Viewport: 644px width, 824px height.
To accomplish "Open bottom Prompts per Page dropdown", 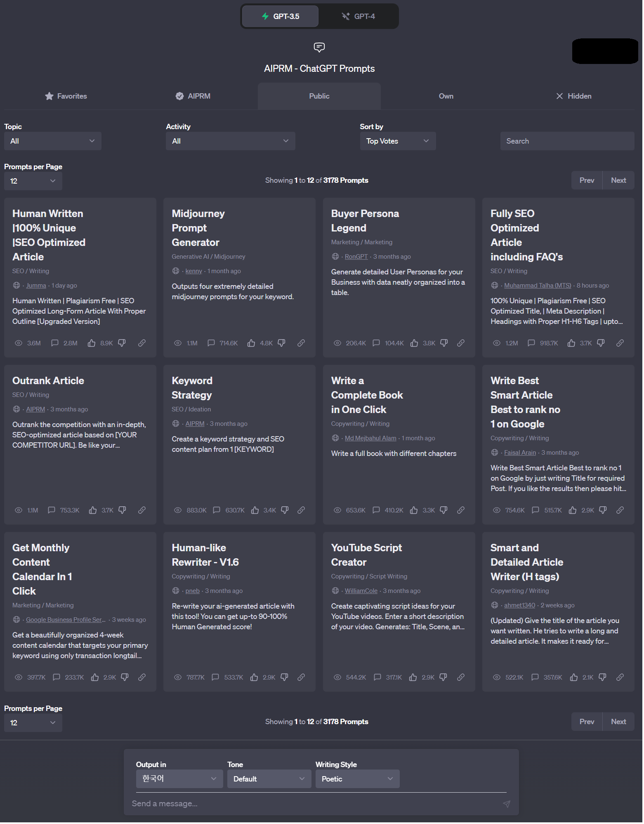I will point(33,724).
